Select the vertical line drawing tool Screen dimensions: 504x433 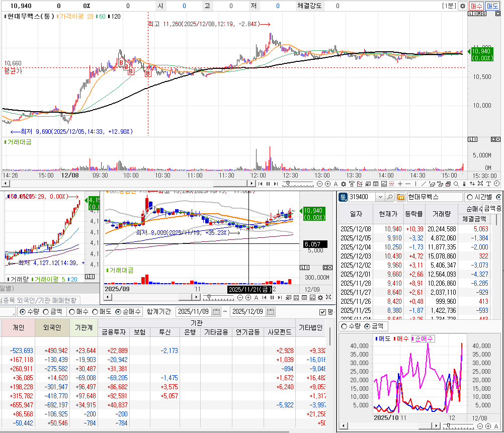point(415,184)
